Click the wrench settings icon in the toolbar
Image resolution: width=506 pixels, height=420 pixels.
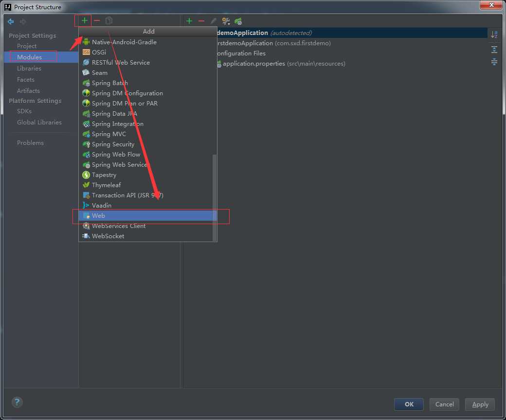226,21
